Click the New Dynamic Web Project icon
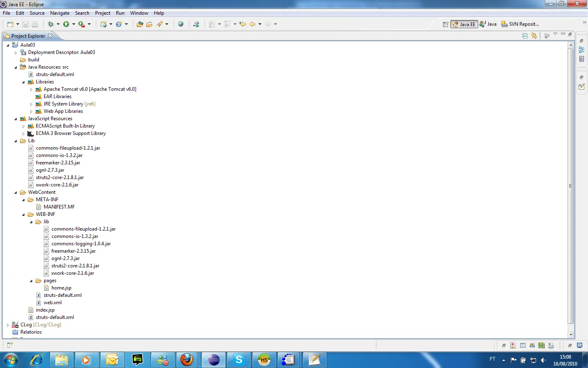The height and width of the screenshot is (368, 588). click(103, 24)
